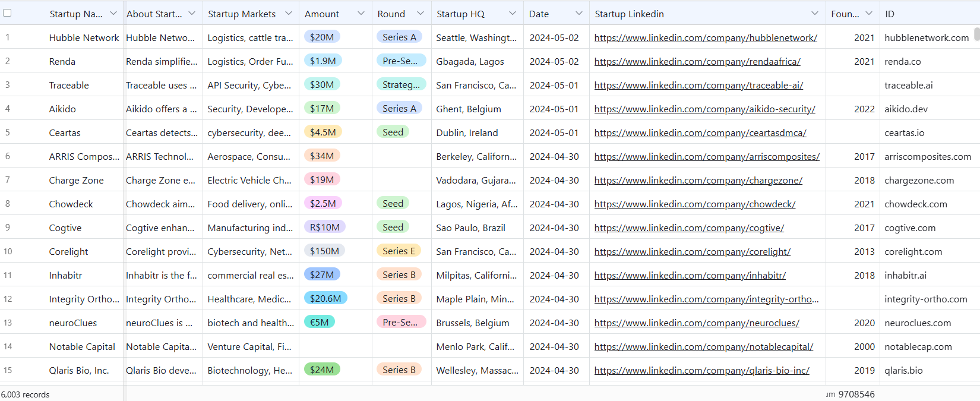Select the $17M amount tag for Aikido

[x=322, y=108]
